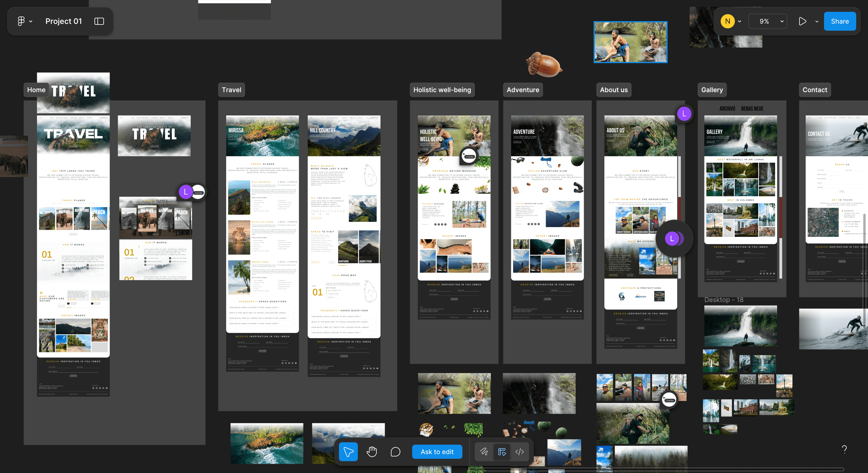Expand the N user avatar dropdown

(739, 21)
